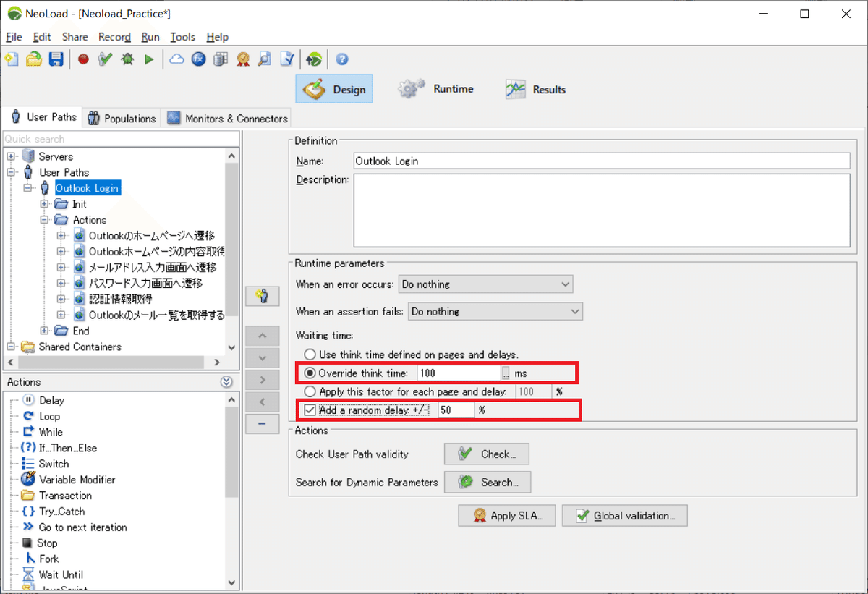Screen dimensions: 868x594
Task: Select the 認証情報取得 tree item
Action: click(120, 299)
